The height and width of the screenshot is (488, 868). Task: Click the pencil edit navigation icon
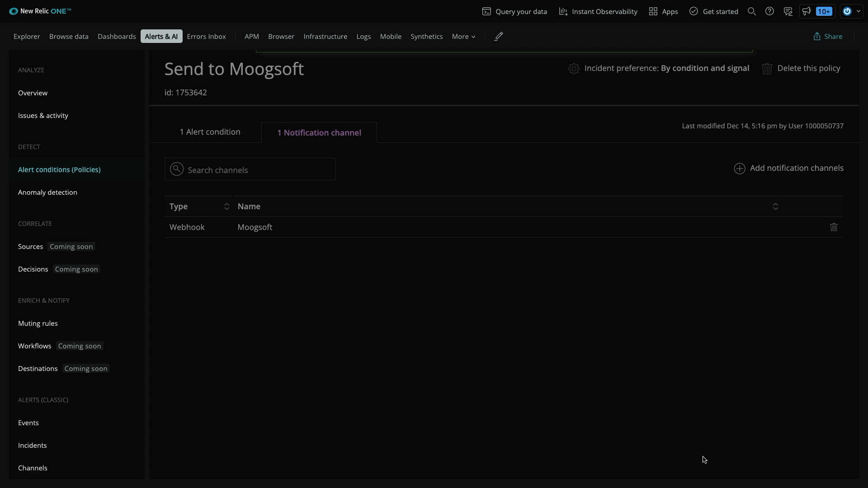coord(499,37)
